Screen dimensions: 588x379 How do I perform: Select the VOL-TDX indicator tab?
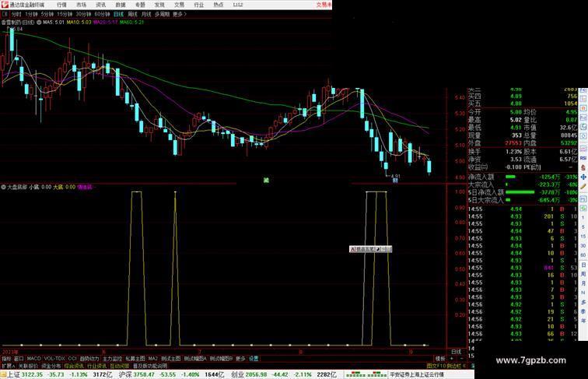tap(54, 359)
